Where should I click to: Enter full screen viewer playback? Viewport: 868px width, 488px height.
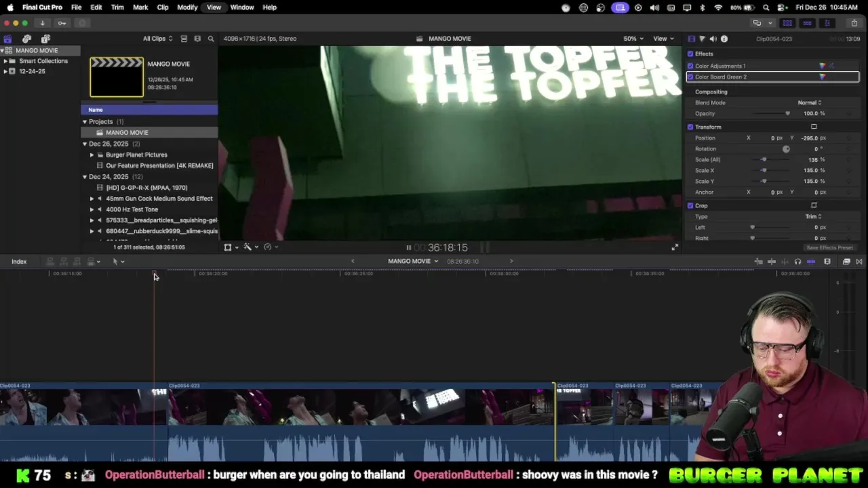click(675, 247)
